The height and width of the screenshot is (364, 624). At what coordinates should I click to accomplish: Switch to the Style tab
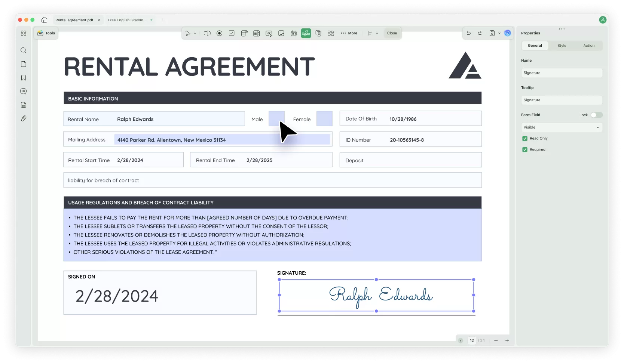(x=562, y=45)
